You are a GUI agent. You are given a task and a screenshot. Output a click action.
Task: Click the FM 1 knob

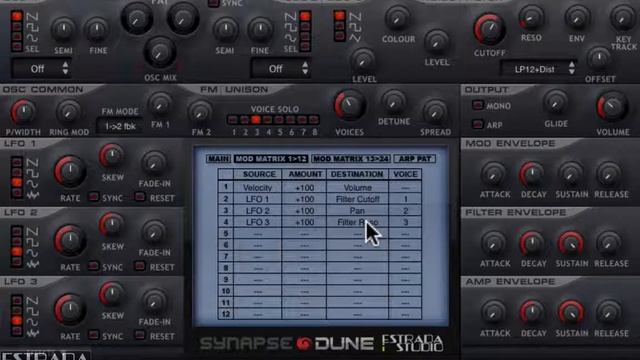160,104
